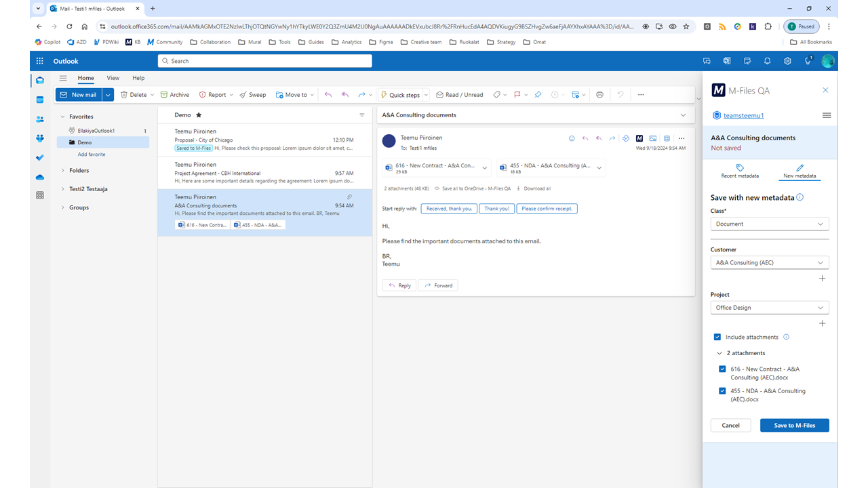The width and height of the screenshot is (868, 488).
Task: Switch to Recent metadata tab
Action: pyautogui.click(x=740, y=171)
